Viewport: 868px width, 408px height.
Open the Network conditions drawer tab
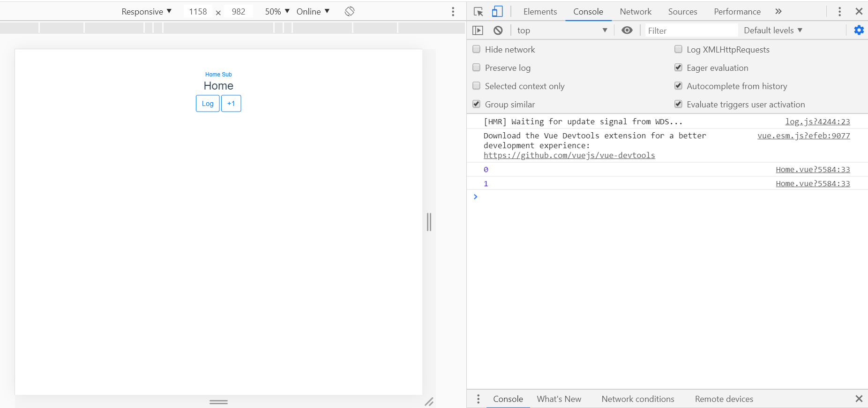click(x=638, y=399)
